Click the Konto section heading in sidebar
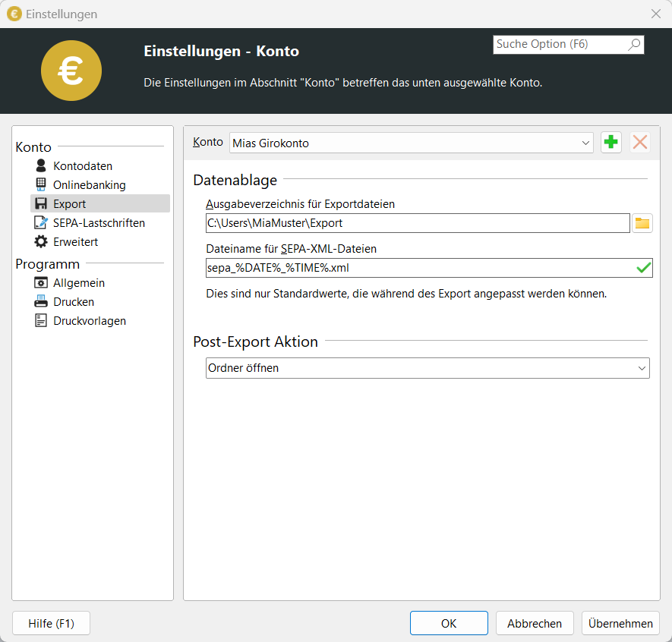 click(33, 147)
